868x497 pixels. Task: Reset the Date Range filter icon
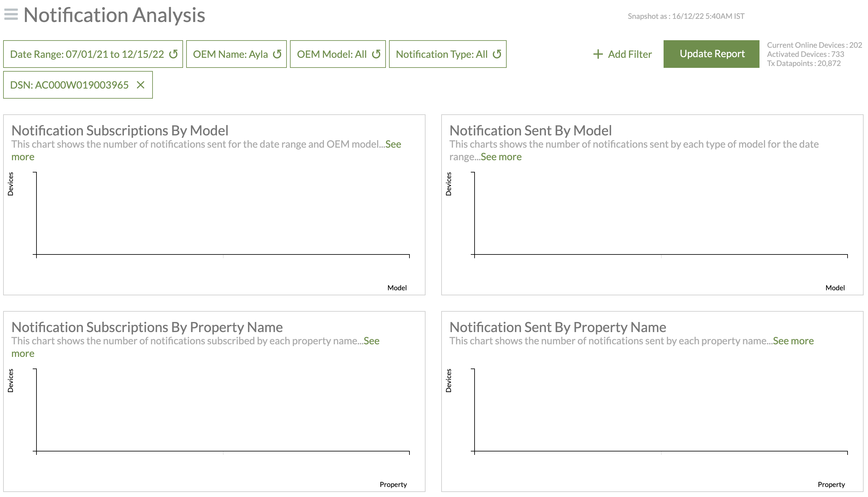point(174,54)
